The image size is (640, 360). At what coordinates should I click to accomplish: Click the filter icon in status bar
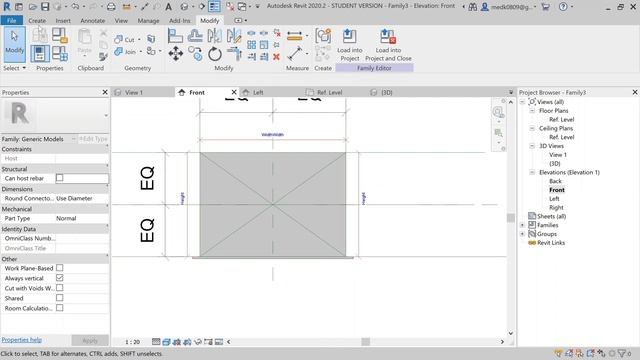(622, 353)
